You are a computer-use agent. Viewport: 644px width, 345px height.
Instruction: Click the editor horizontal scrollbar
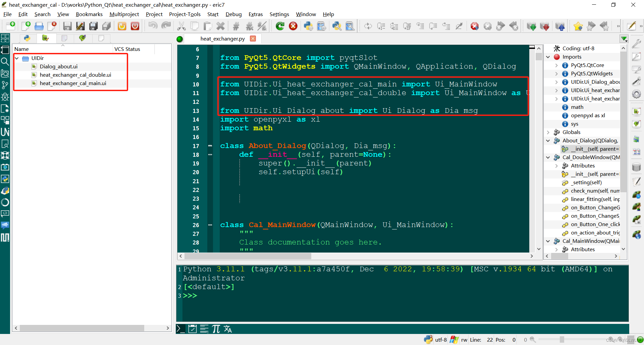point(248,256)
